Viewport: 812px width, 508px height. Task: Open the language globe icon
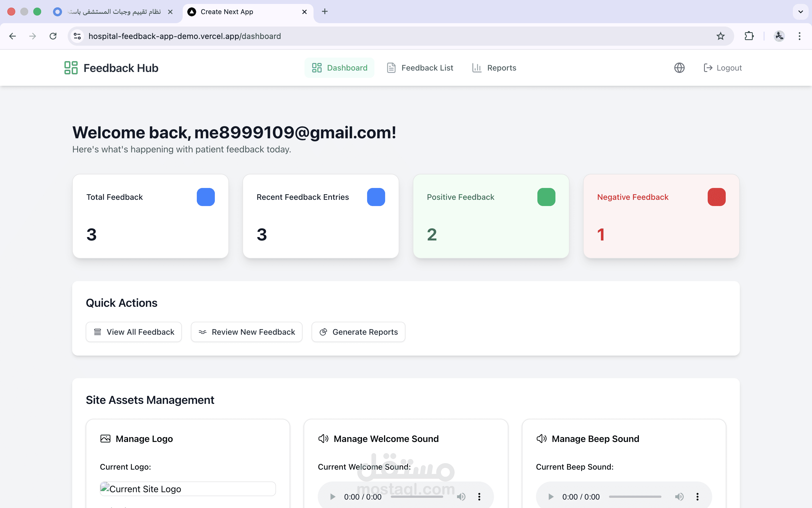679,68
